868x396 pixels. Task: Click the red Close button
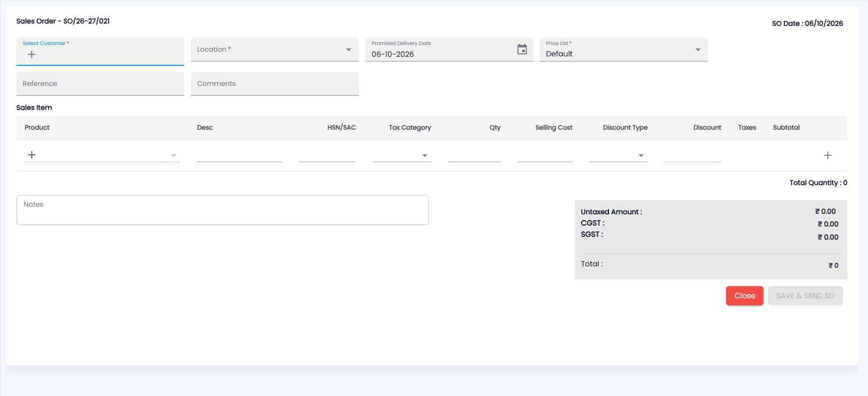point(744,296)
